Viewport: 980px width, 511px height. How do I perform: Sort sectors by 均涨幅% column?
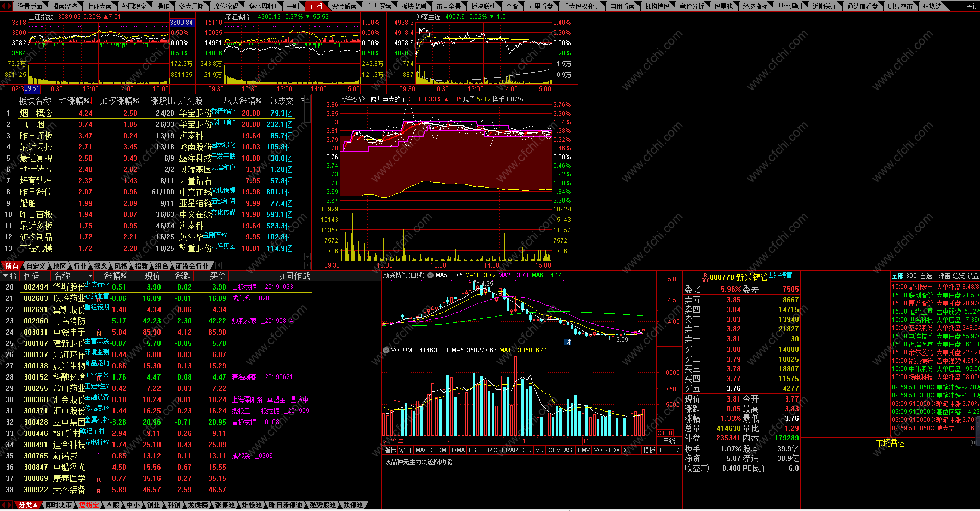pyautogui.click(x=75, y=101)
